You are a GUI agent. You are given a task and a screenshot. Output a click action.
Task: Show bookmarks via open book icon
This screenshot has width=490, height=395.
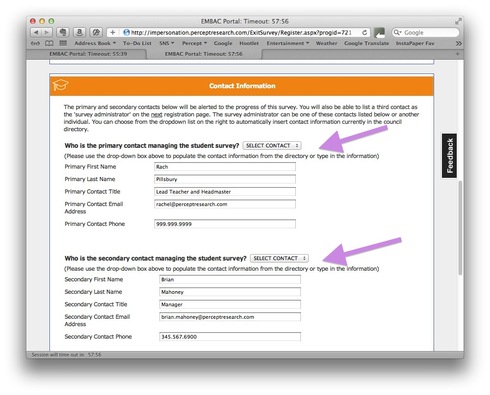pyautogui.click(x=49, y=43)
